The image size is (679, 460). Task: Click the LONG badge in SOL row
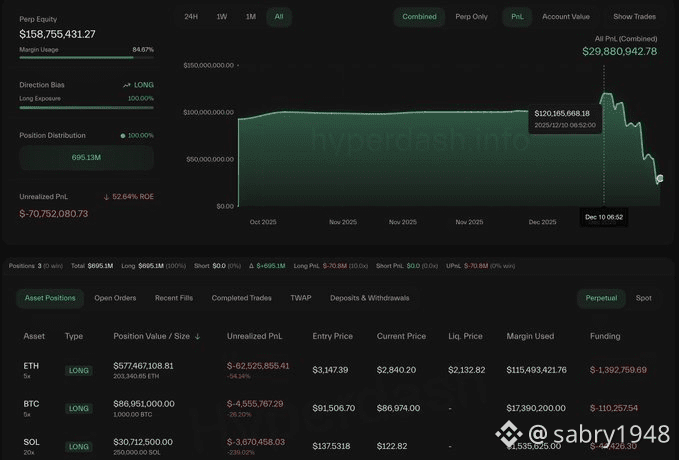[x=78, y=447]
